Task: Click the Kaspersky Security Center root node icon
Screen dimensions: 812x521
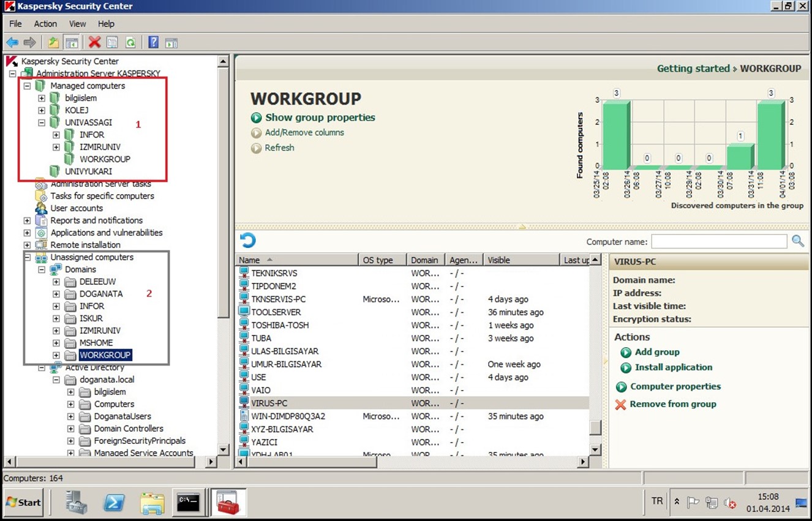Action: [x=12, y=61]
